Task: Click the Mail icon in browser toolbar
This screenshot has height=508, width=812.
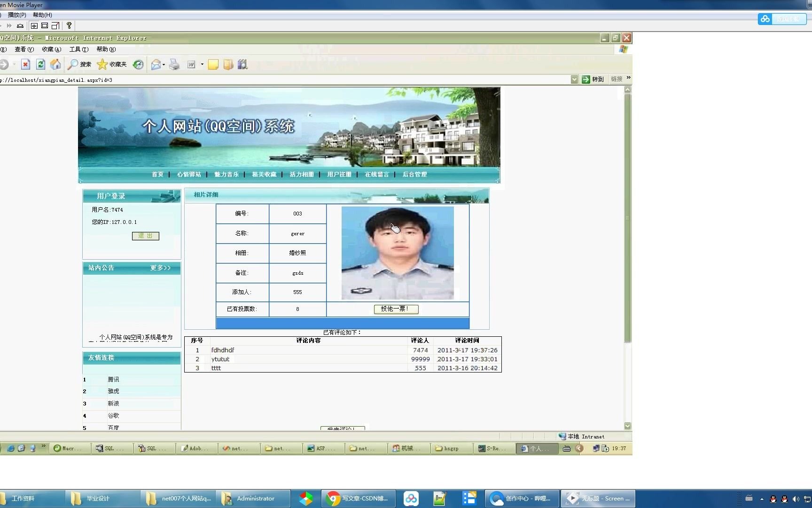Action: click(x=155, y=64)
